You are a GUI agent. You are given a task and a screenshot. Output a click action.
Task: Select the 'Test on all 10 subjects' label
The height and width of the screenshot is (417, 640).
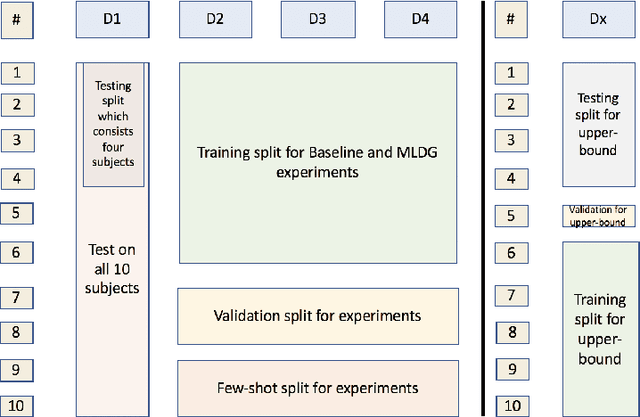[x=112, y=268]
